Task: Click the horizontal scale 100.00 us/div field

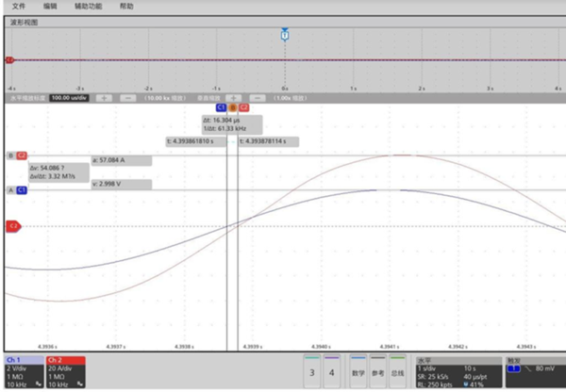Action: [72, 97]
